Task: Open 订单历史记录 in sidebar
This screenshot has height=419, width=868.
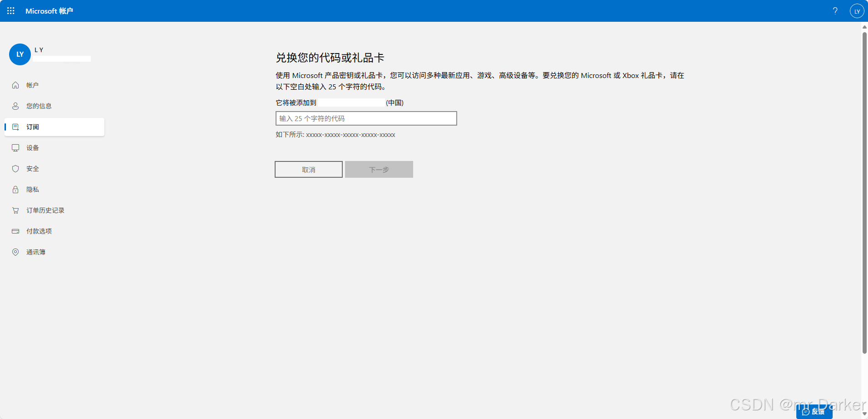Action: click(54, 210)
